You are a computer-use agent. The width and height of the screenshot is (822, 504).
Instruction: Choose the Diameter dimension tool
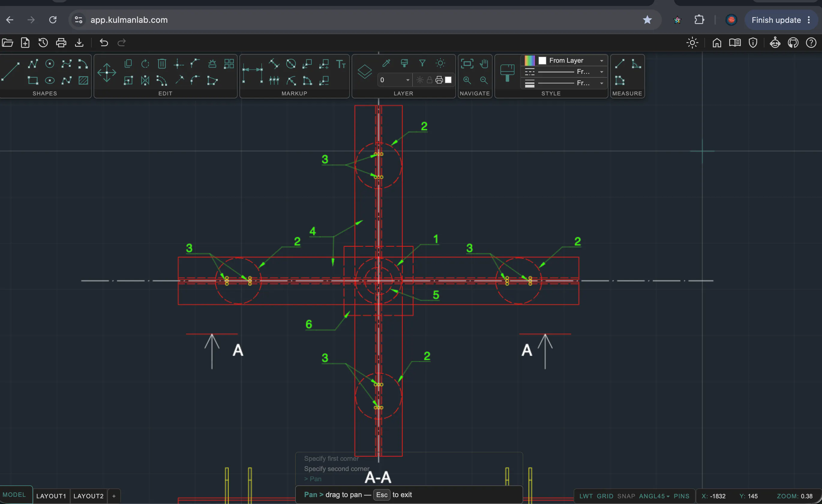pyautogui.click(x=291, y=63)
